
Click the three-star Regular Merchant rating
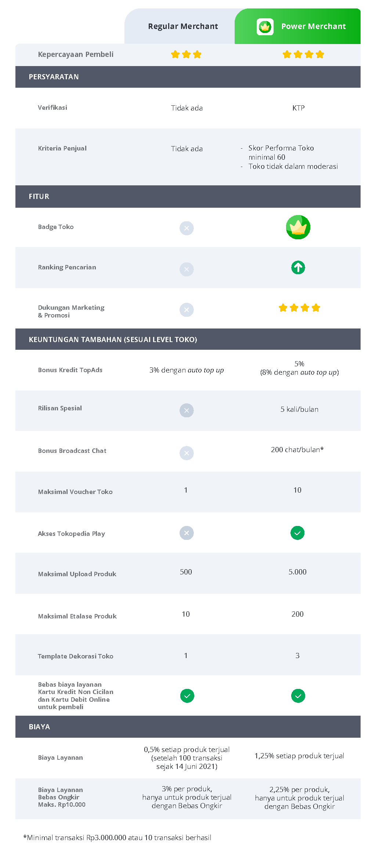[186, 55]
